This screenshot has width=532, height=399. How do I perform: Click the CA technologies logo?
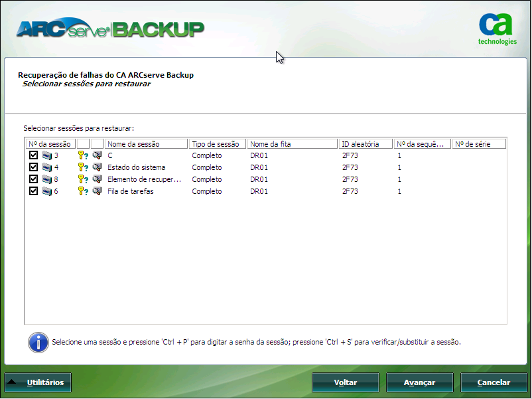(x=497, y=29)
